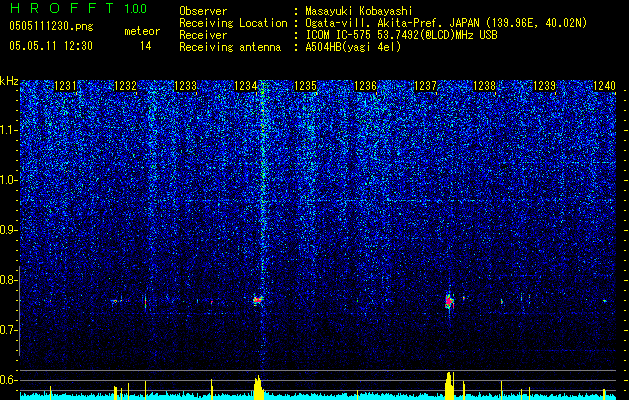Click the 1232 time marker
This screenshot has width=629, height=400.
coord(125,86)
